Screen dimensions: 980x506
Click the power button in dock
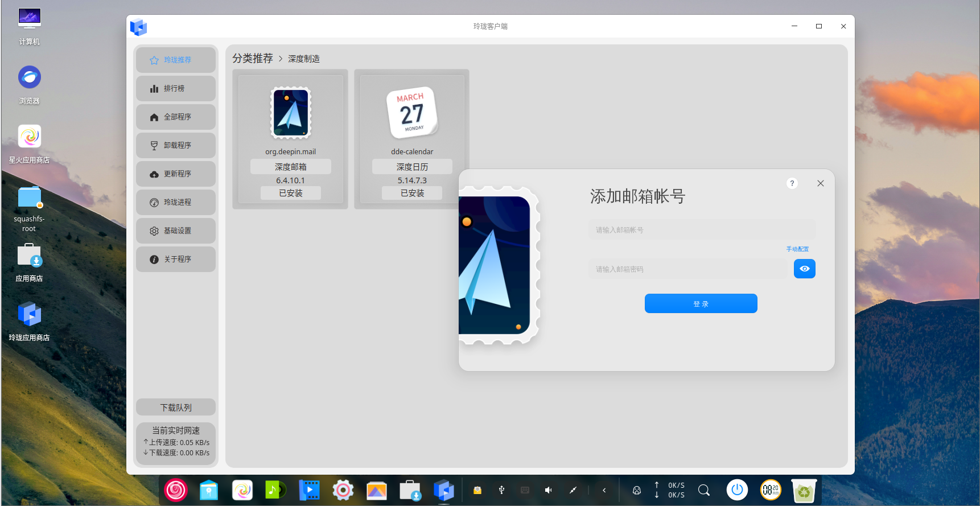tap(737, 490)
